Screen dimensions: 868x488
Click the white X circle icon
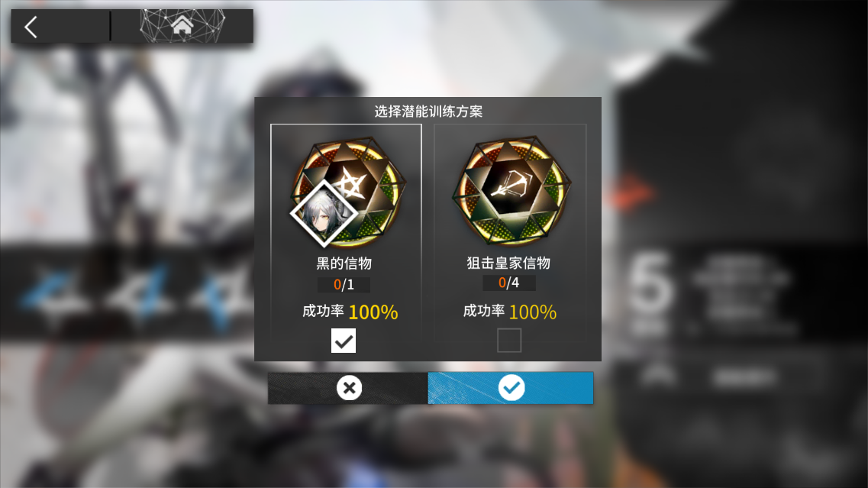click(350, 388)
